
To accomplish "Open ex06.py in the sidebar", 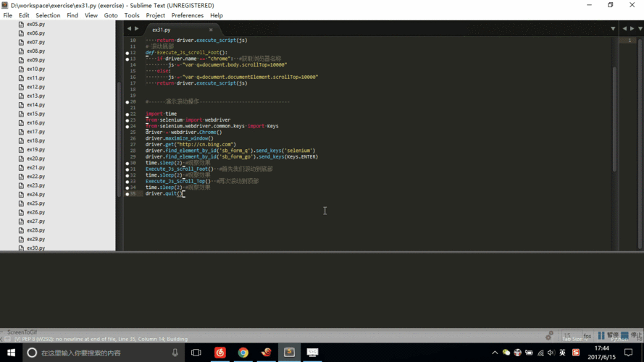I will [35, 33].
